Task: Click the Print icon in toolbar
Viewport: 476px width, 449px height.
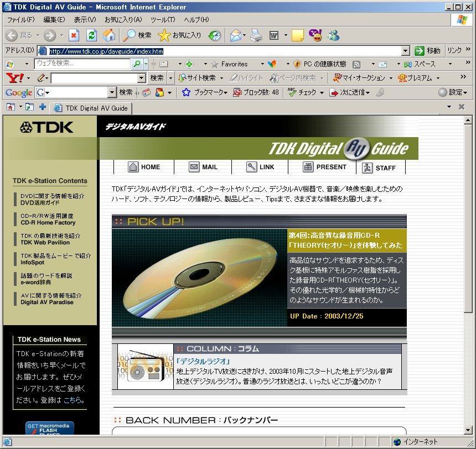Action: [255, 35]
